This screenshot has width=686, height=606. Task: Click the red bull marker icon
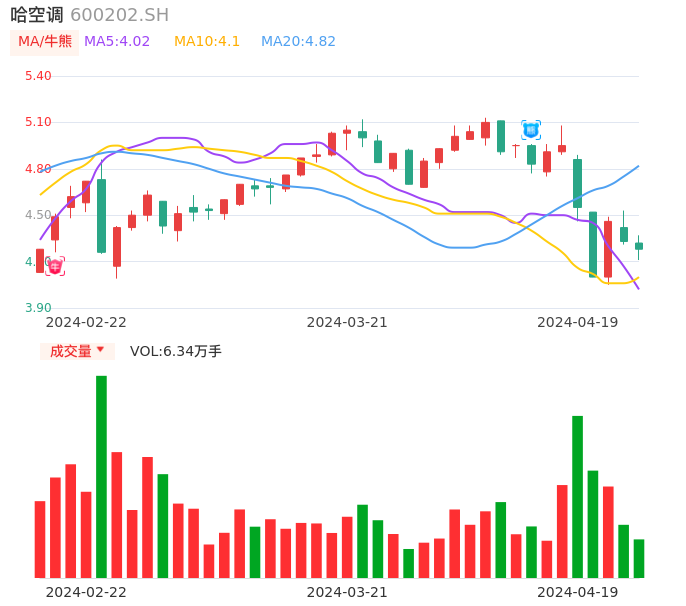click(55, 266)
